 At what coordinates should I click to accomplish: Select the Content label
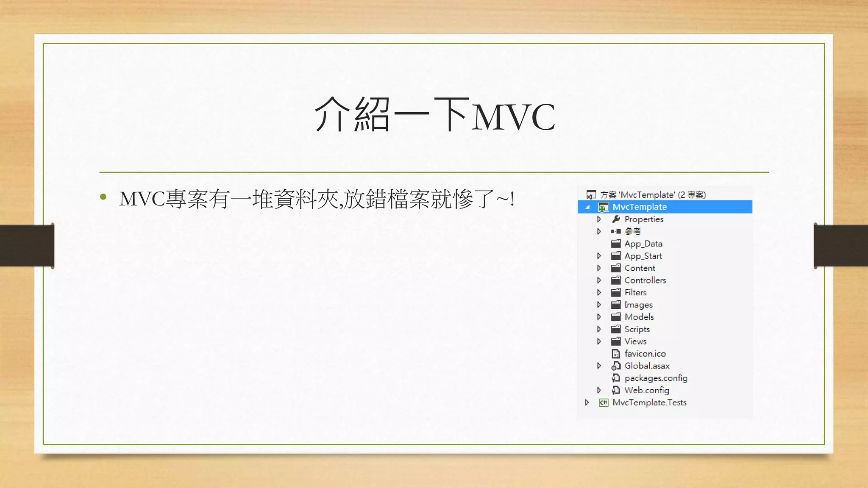click(x=640, y=268)
